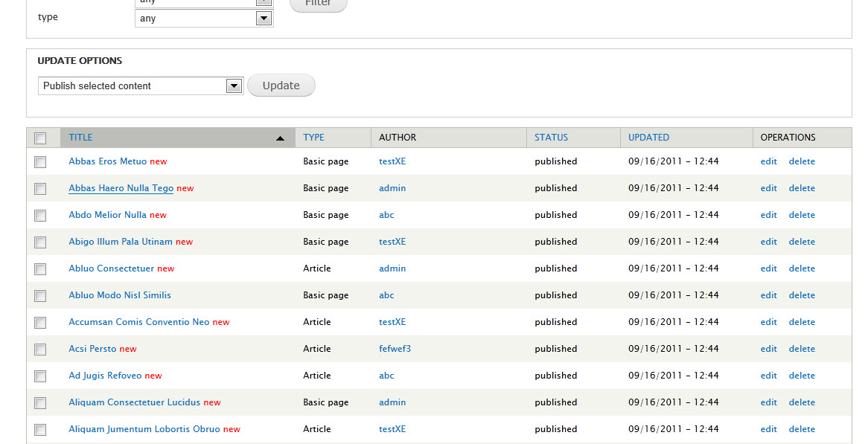The height and width of the screenshot is (444, 868).
Task: Check the checkbox for 'Abluo Consectetuer'
Action: pyautogui.click(x=40, y=268)
